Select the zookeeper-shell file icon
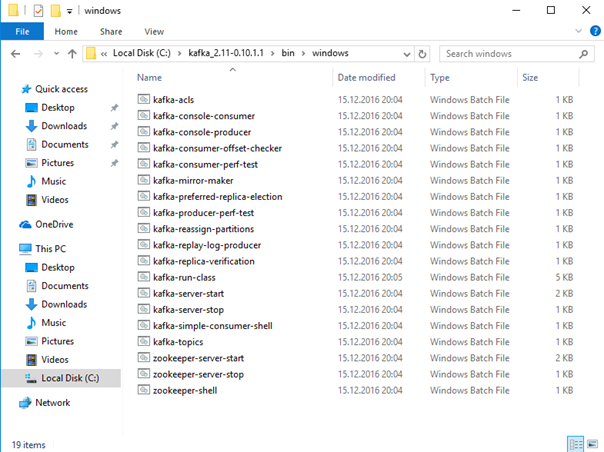 (x=143, y=390)
